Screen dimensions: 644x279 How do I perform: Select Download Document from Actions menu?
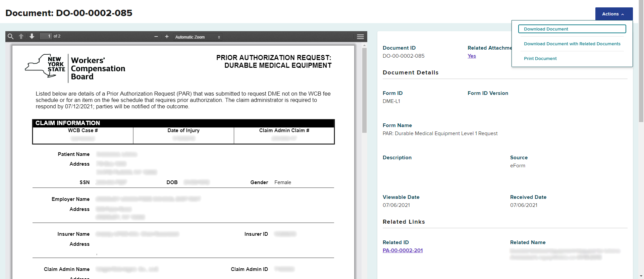[x=572, y=29]
